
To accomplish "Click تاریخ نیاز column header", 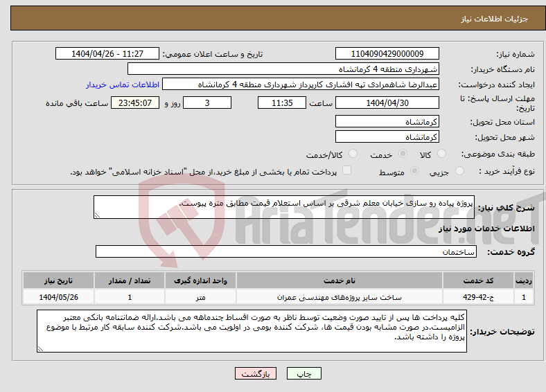I will coord(58,280).
